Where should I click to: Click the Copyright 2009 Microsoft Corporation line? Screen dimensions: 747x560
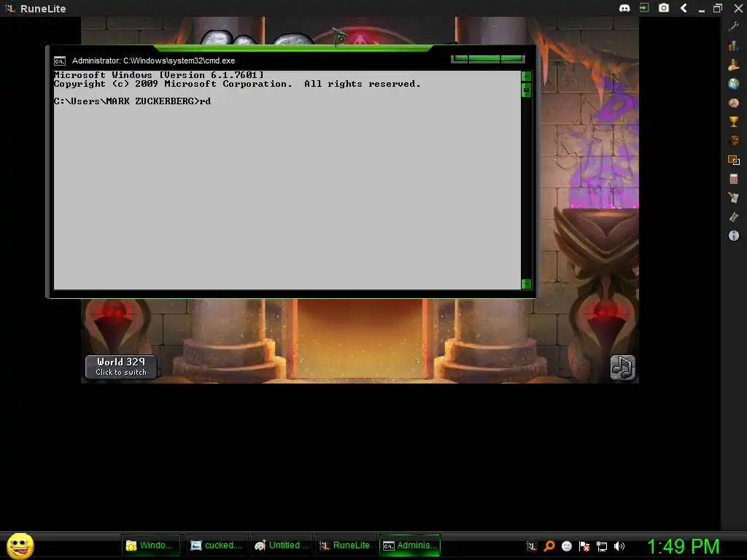click(x=237, y=84)
